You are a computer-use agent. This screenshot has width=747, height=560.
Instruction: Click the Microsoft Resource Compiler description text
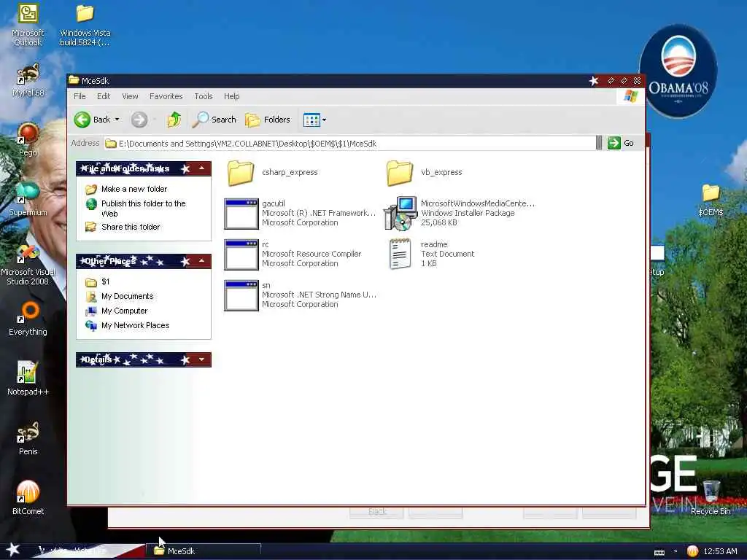(311, 254)
